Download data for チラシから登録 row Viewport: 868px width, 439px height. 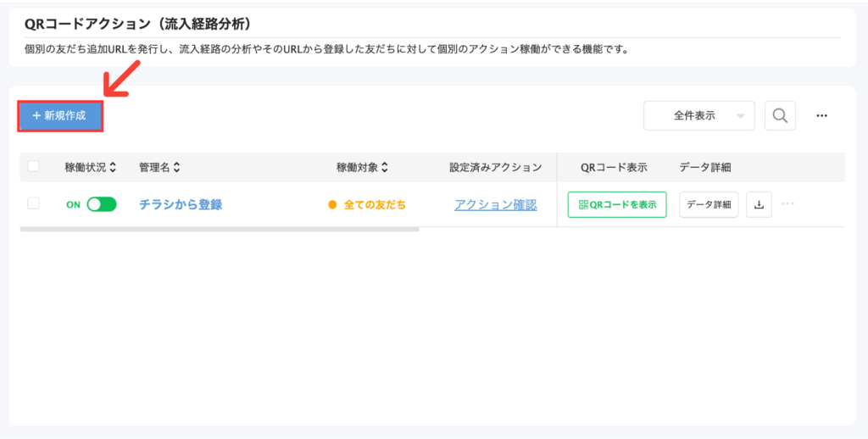click(759, 204)
